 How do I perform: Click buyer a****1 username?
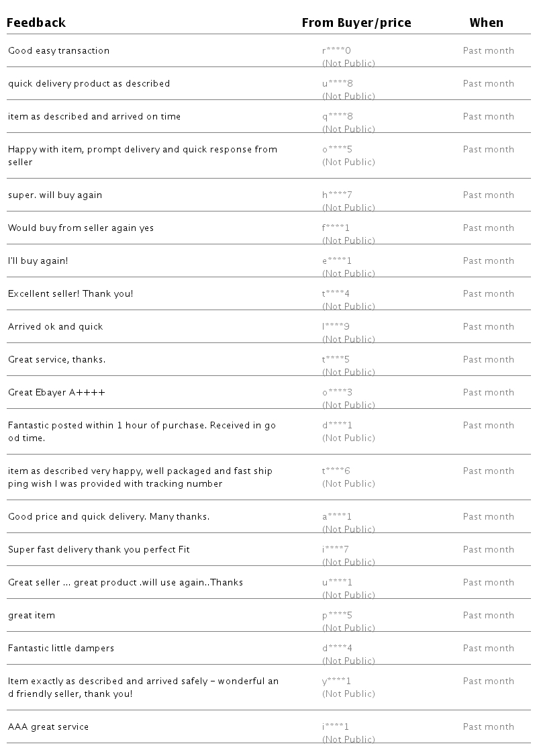336,516
